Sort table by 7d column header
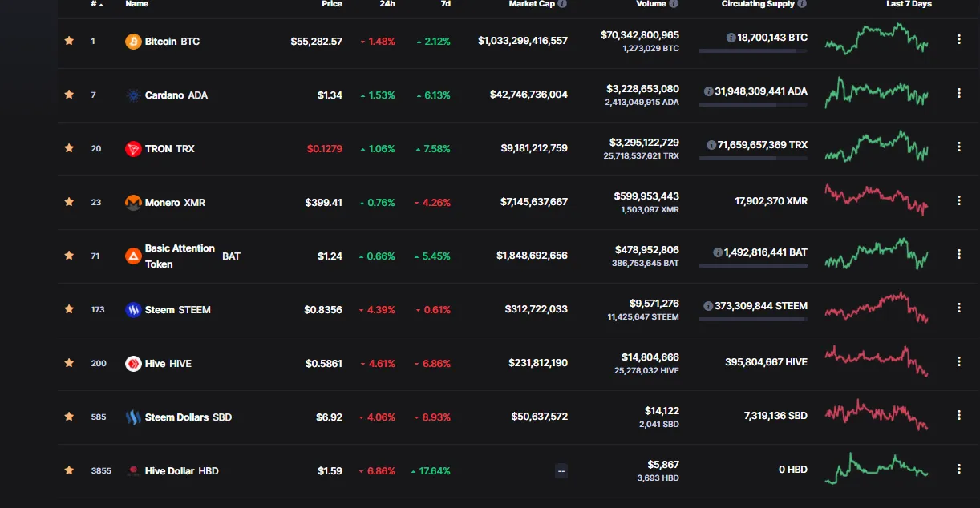This screenshot has height=508, width=980. pyautogui.click(x=444, y=4)
